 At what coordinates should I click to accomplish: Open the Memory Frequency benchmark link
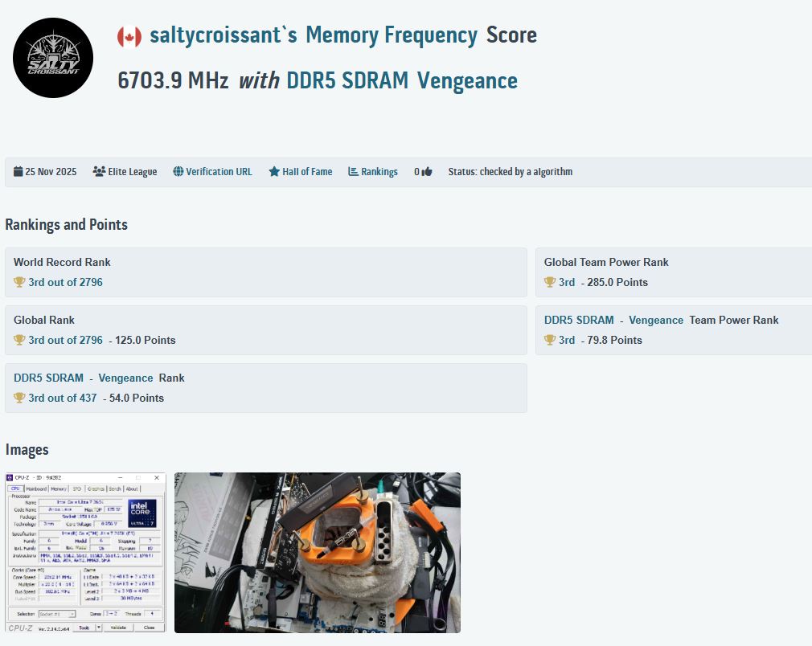(x=391, y=36)
